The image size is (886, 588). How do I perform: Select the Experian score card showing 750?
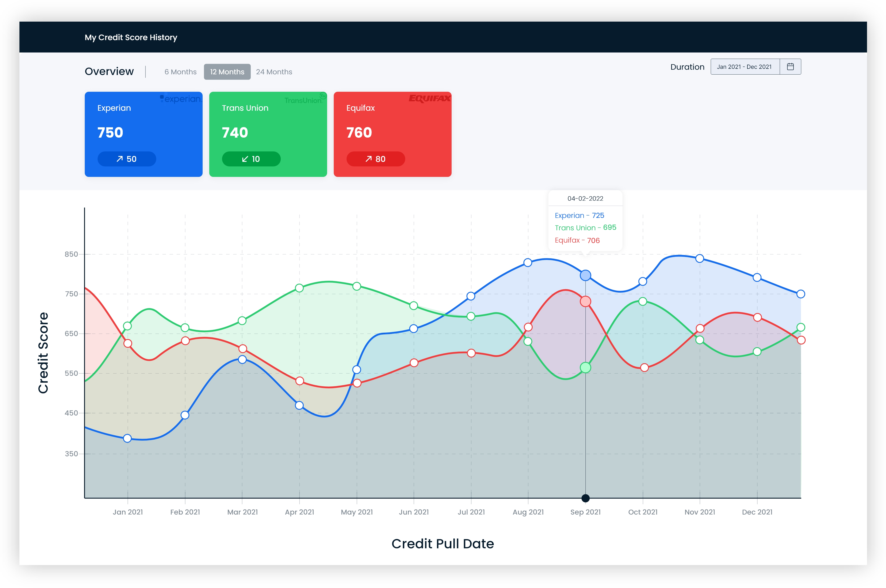tap(143, 134)
